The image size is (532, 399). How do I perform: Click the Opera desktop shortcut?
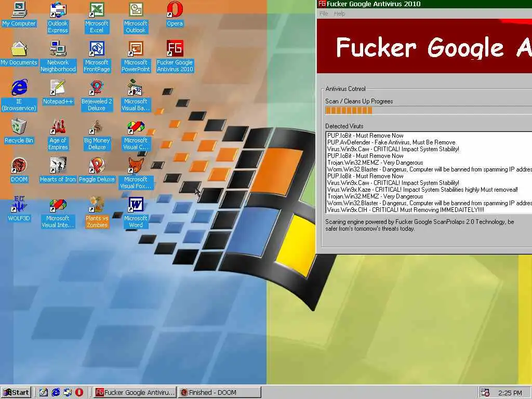pyautogui.click(x=175, y=14)
